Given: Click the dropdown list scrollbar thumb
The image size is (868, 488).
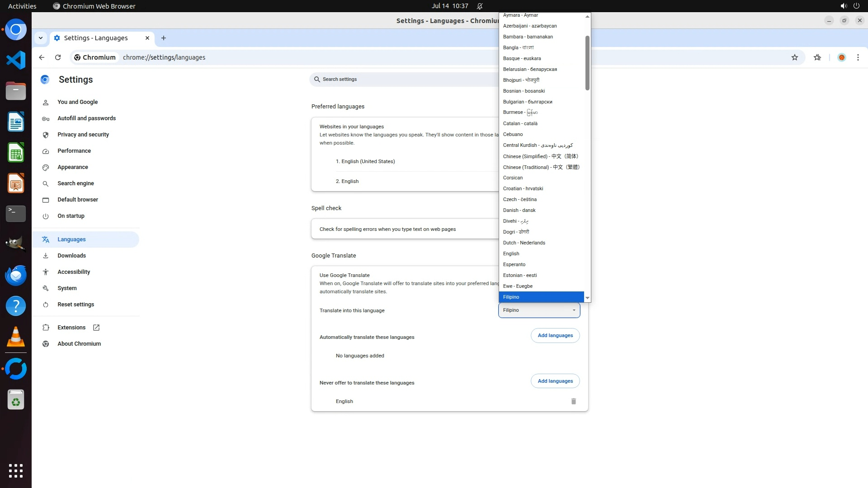Looking at the screenshot, I should point(587,63).
